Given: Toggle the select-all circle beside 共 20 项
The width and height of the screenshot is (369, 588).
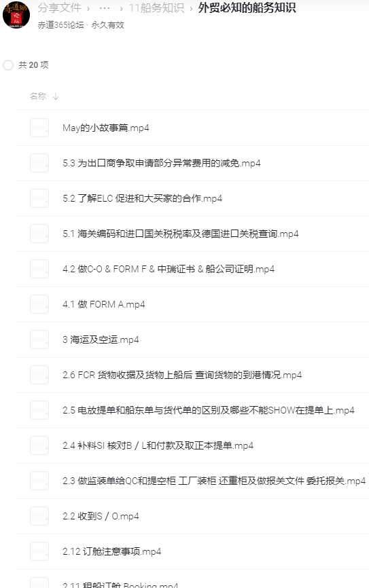Looking at the screenshot, I should pos(8,65).
